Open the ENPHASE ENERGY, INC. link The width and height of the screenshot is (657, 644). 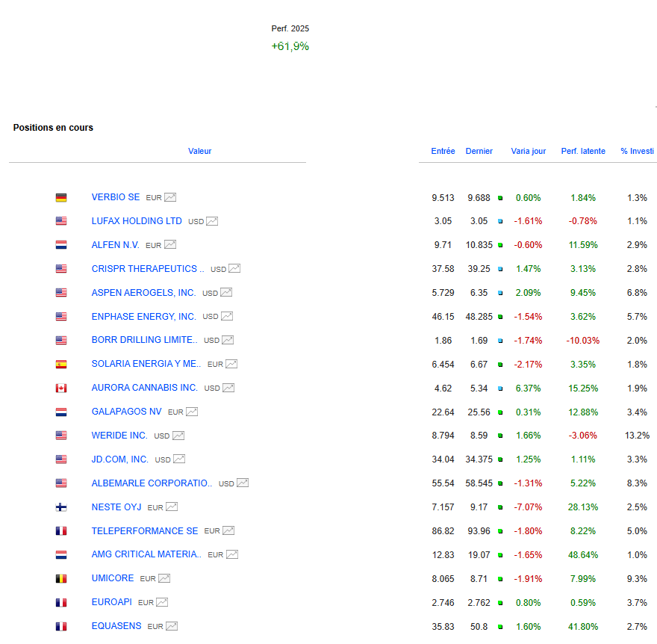(x=143, y=317)
